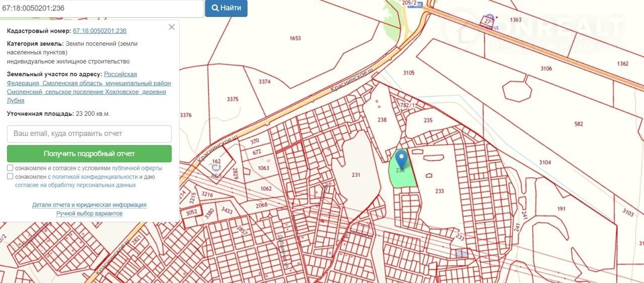Open the 67:18:0050201:236 cadastral number link

(x=100, y=31)
